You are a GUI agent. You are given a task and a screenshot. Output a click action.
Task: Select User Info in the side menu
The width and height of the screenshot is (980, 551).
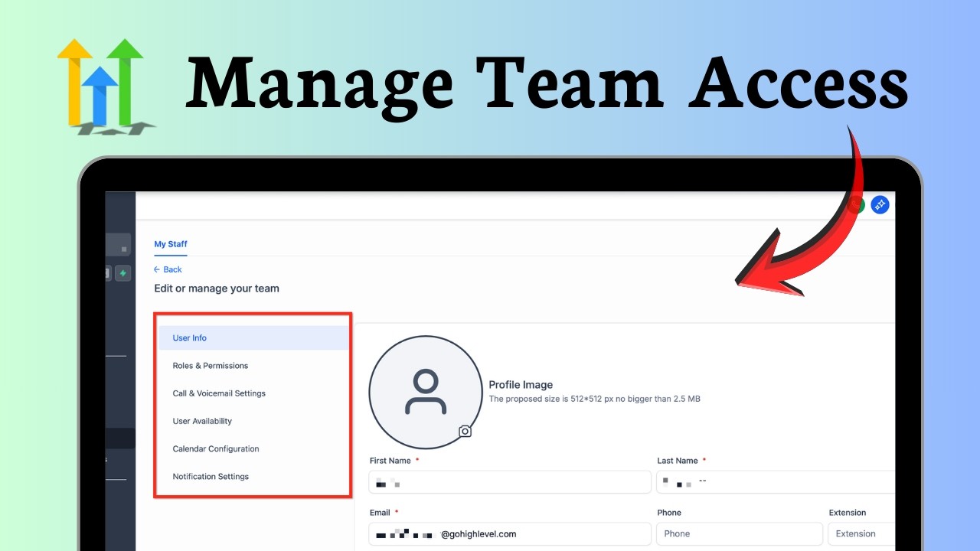coord(253,338)
